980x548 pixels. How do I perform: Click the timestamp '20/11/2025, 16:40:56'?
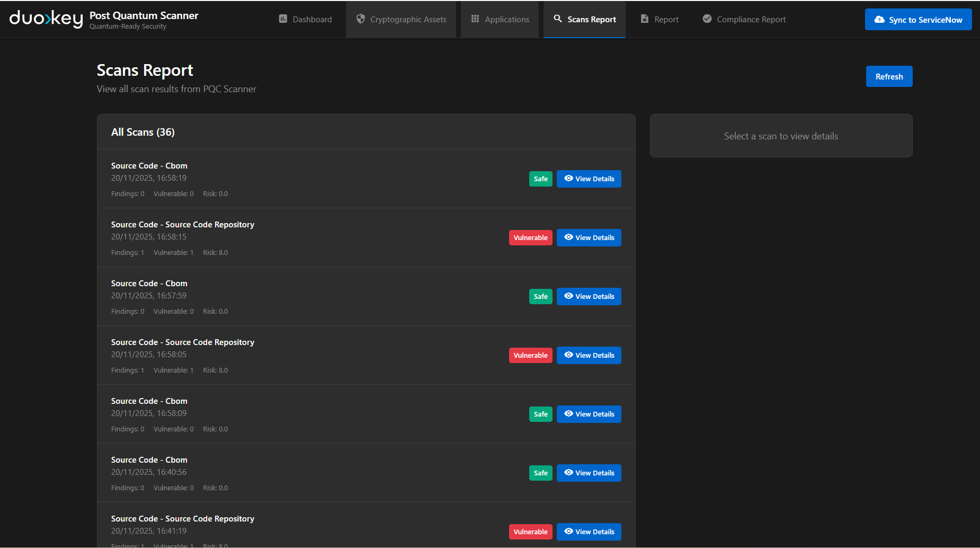pos(149,472)
